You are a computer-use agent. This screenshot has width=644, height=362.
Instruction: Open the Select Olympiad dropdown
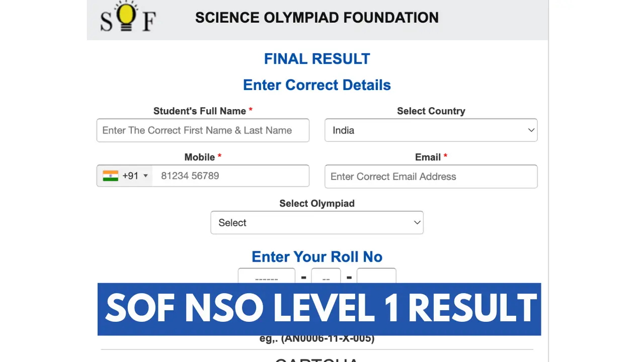coord(317,223)
